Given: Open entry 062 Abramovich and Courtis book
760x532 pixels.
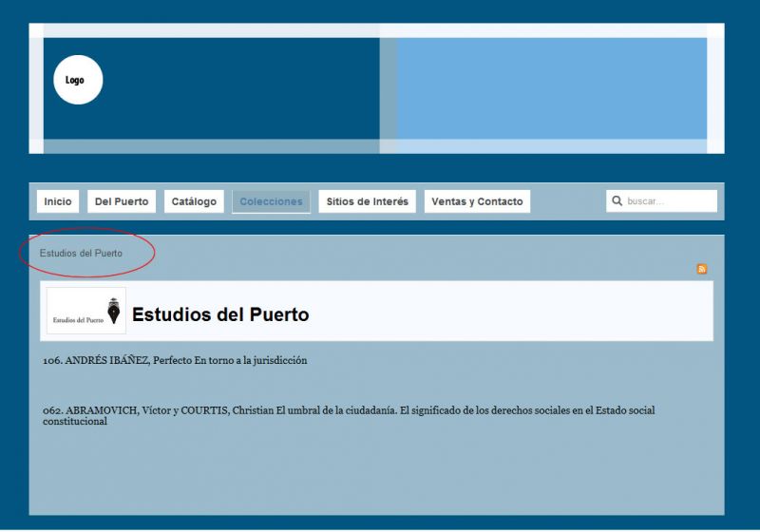Looking at the screenshot, I should (349, 416).
